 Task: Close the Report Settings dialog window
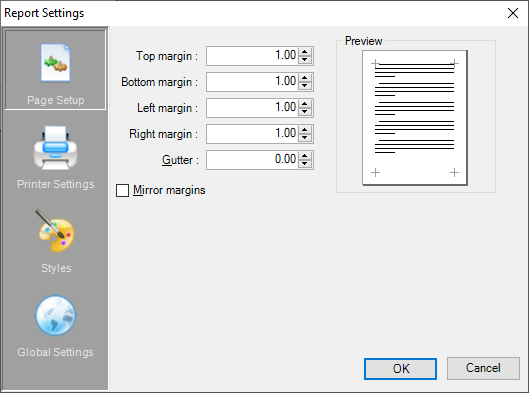point(513,13)
